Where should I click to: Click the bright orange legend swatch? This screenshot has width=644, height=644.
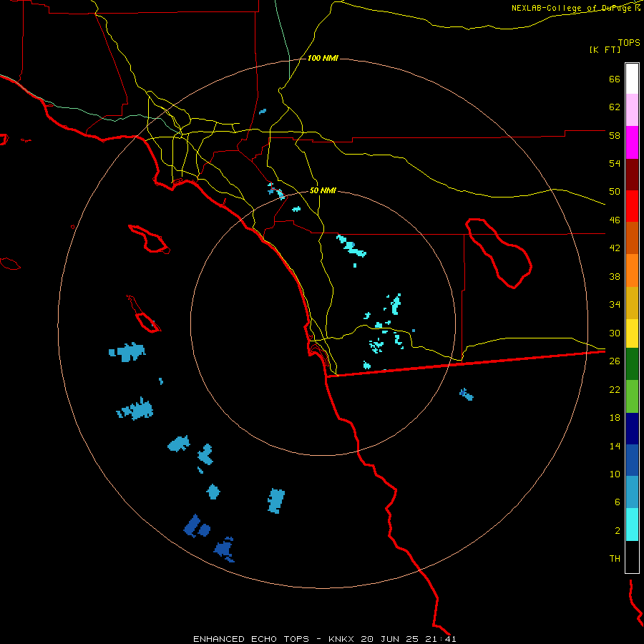(632, 270)
